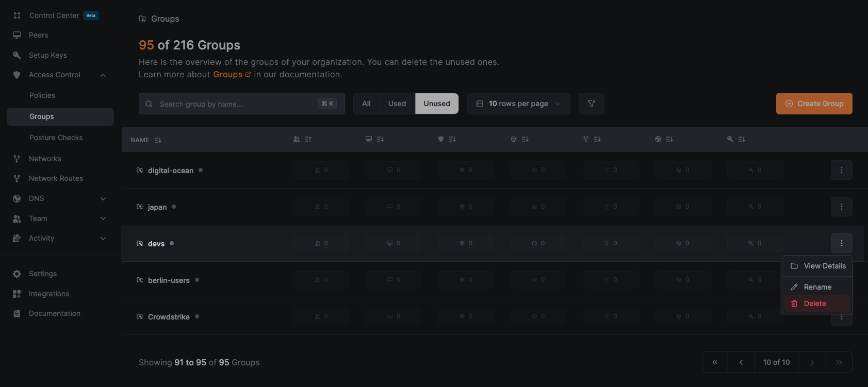Screen dimensions: 868x387
Task: Sort by the setup keys column icon
Action: click(x=735, y=139)
